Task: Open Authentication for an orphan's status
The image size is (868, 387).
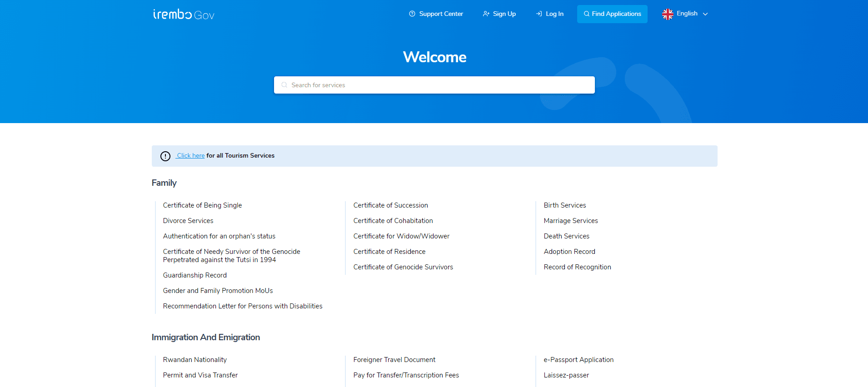Action: click(219, 236)
